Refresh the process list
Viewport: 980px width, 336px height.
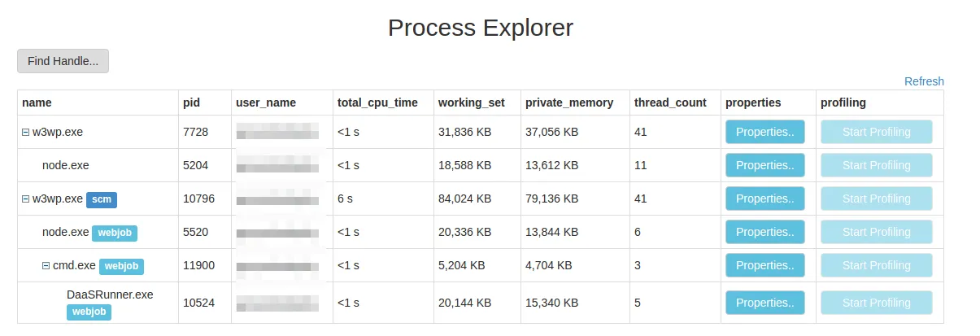point(924,81)
